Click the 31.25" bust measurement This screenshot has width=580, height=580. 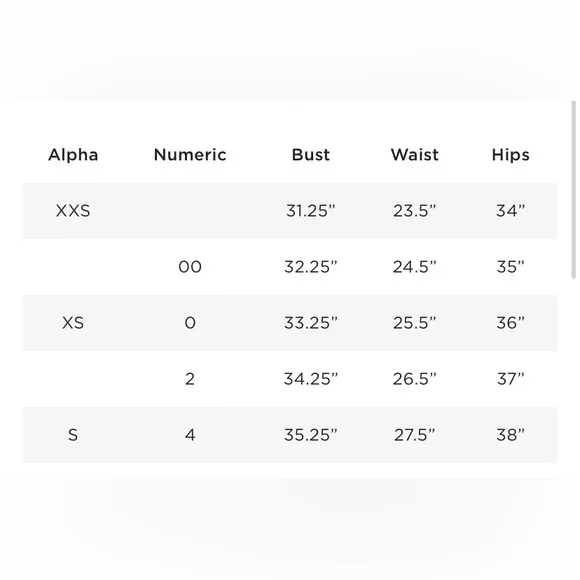tap(311, 211)
